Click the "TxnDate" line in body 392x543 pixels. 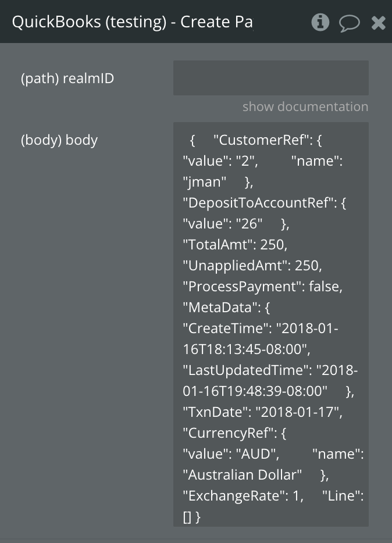point(262,412)
